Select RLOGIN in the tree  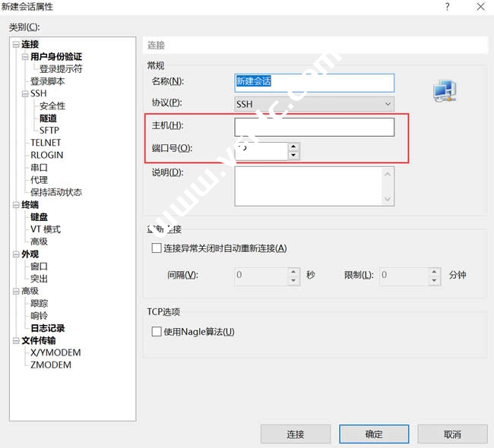point(47,155)
